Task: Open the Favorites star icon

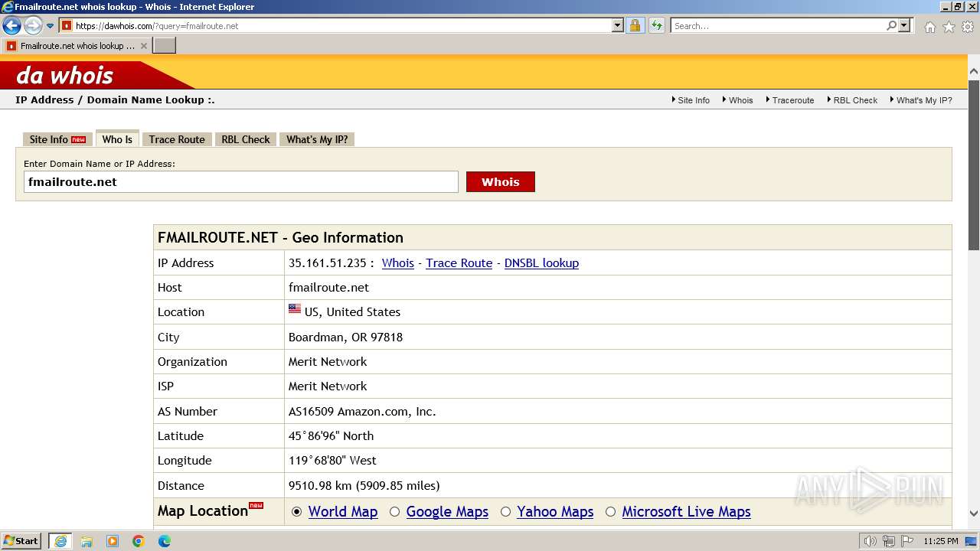Action: click(949, 27)
